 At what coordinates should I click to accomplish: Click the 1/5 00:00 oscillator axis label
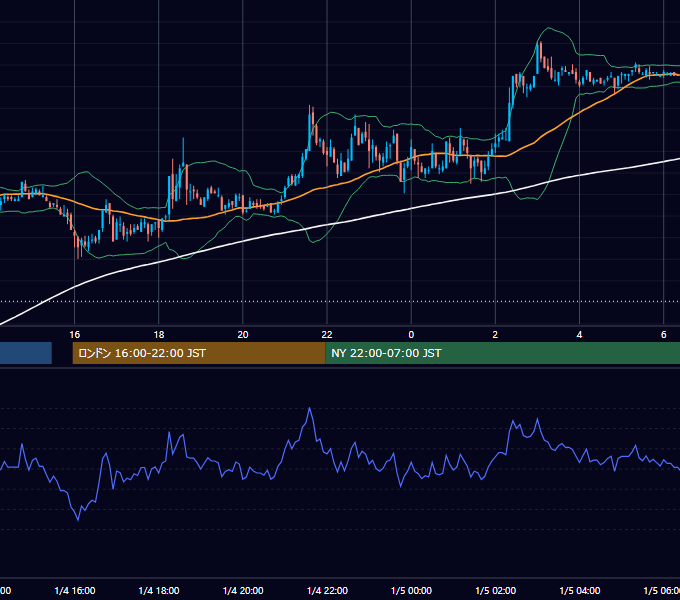tap(411, 590)
